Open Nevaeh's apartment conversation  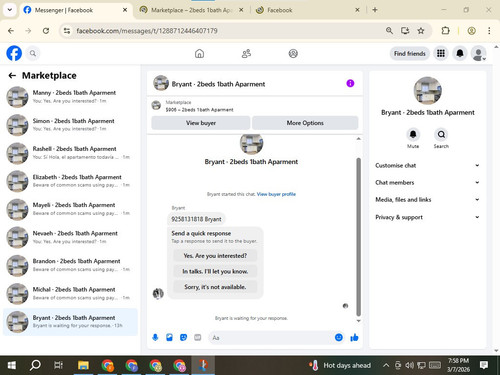tap(70, 237)
